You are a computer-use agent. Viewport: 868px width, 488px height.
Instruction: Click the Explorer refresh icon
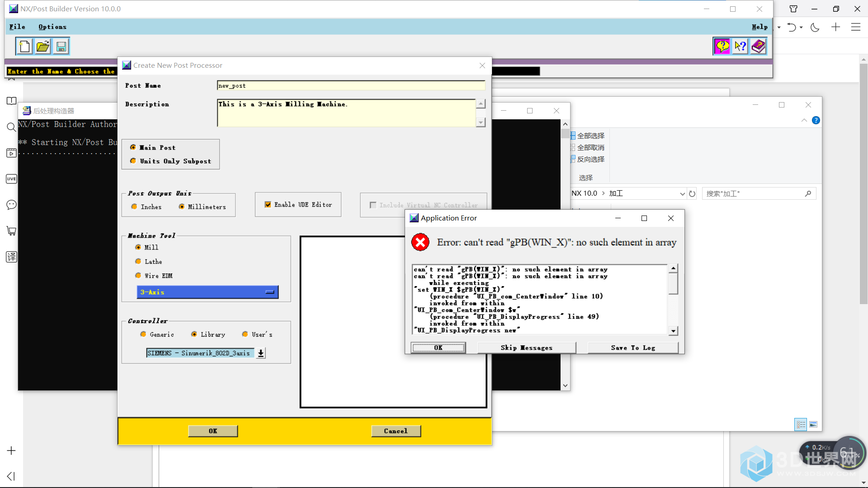[x=692, y=193]
